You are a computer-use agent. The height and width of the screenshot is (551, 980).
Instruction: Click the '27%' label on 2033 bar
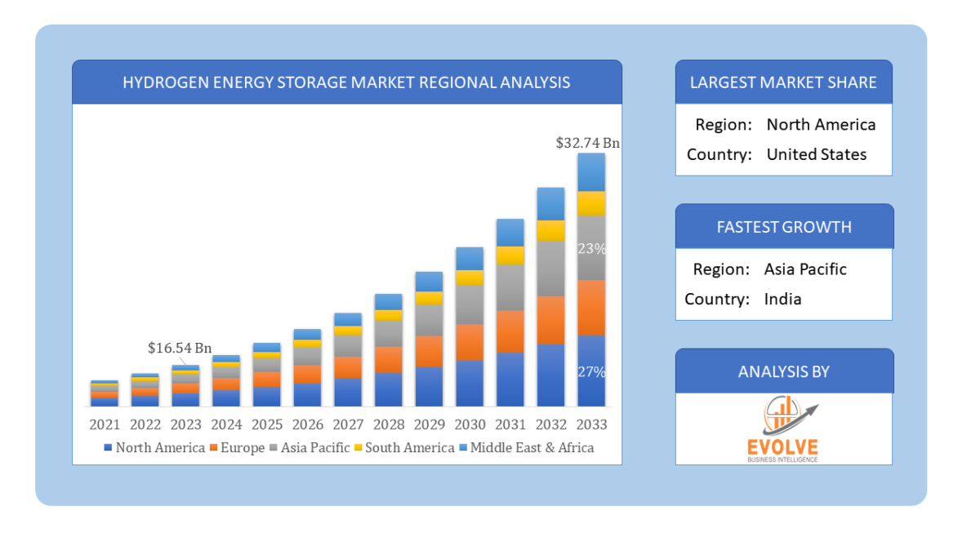tap(593, 372)
